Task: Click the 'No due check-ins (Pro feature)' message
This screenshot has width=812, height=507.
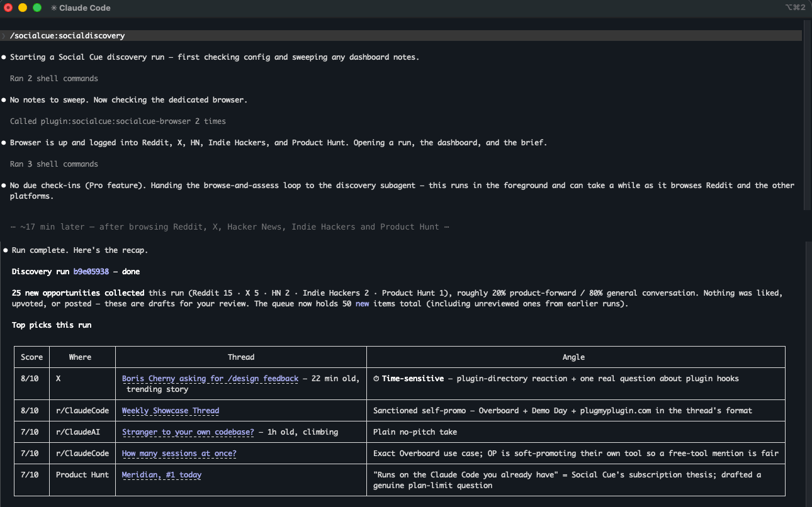Action: 402,191
